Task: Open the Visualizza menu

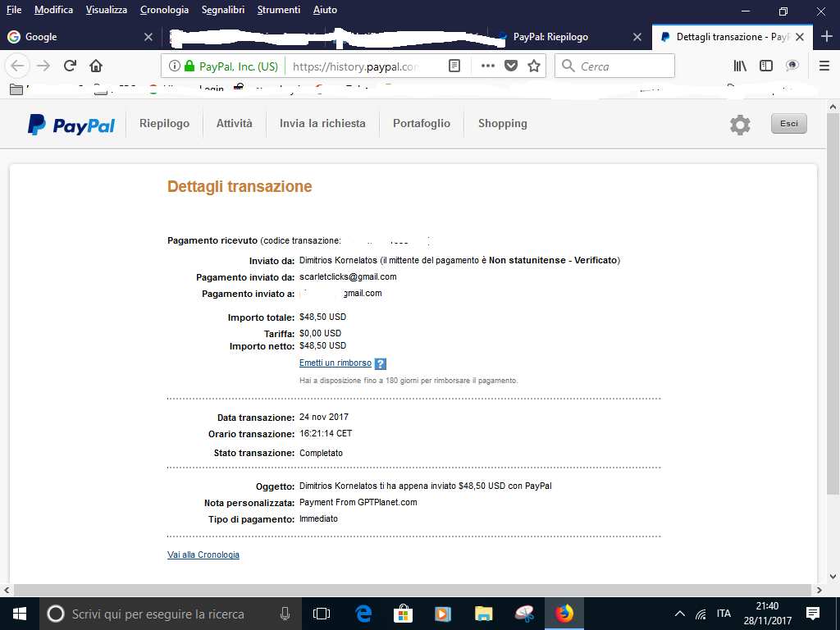Action: point(107,10)
